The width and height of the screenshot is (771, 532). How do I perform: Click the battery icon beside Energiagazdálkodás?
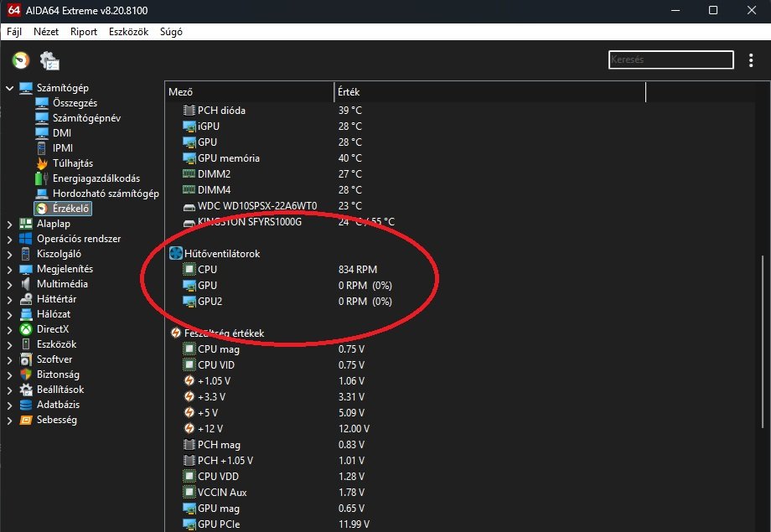[x=42, y=178]
